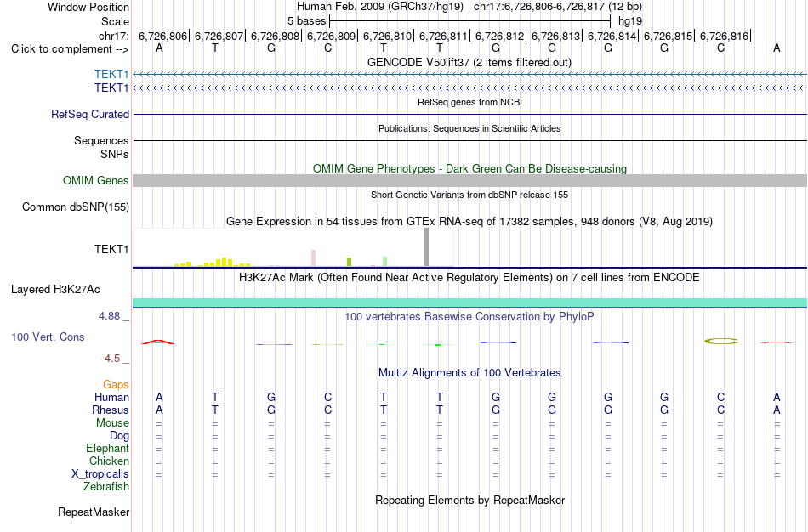Click the red conservation mark in the first column
This screenshot has height=532, width=808.
pyautogui.click(x=158, y=342)
